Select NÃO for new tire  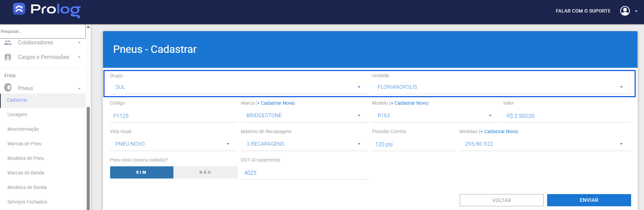coord(205,172)
